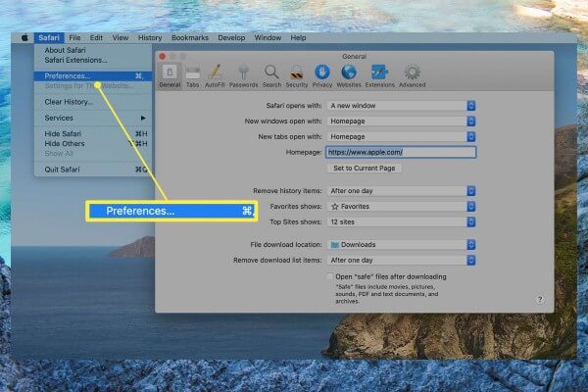This screenshot has height=392, width=588.
Task: Open the Extensions preferences pane
Action: 377,75
